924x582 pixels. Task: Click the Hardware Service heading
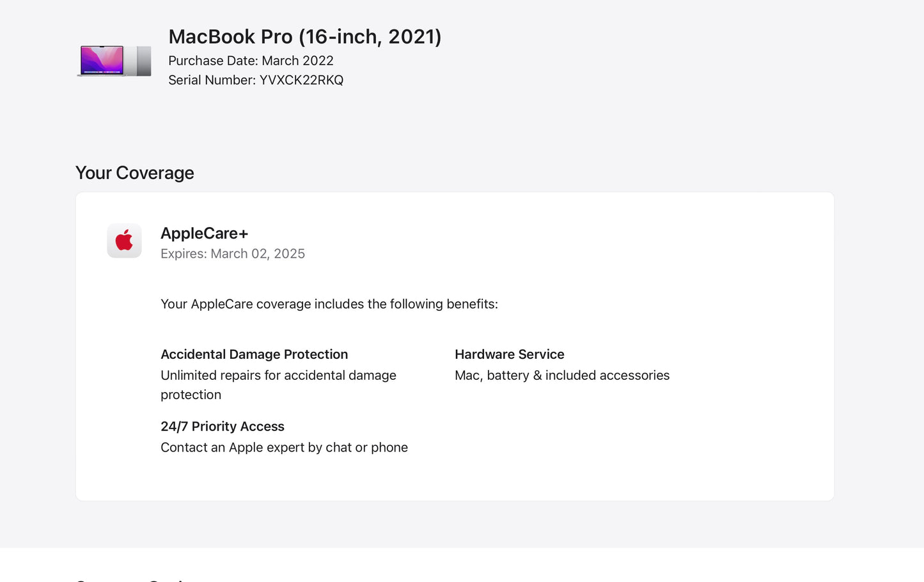tap(509, 354)
